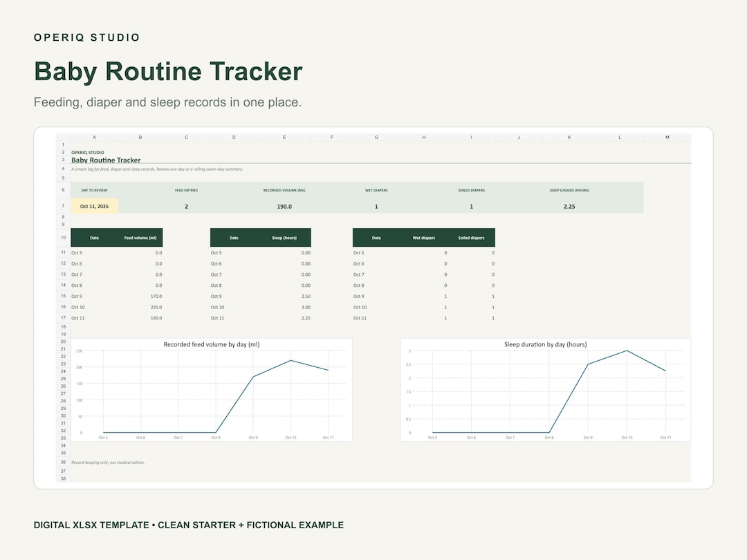Select the 'Sleep duration by day (hours)' chart title
747x560 pixels.
click(x=546, y=344)
